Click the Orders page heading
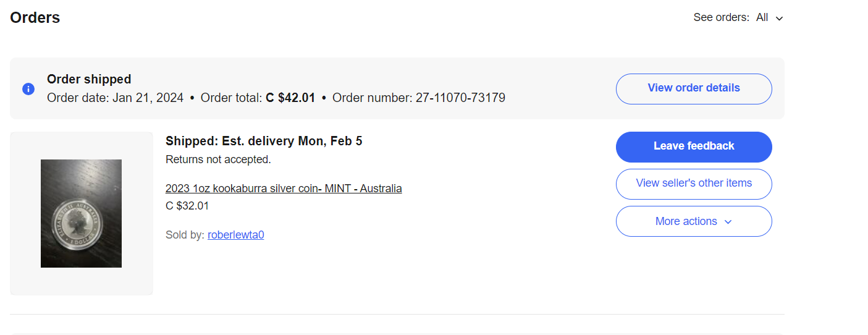The height and width of the screenshot is (335, 868). coord(35,17)
